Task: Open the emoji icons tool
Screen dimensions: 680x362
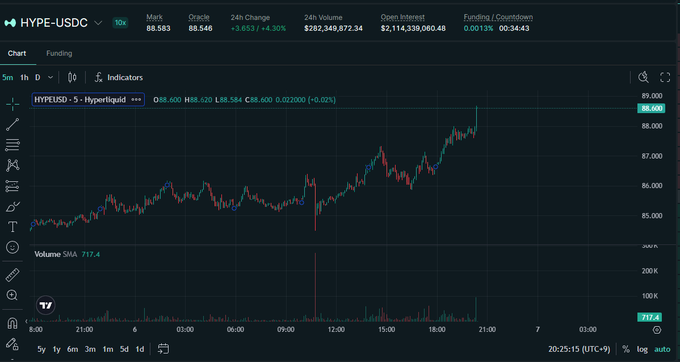Action: [13, 247]
